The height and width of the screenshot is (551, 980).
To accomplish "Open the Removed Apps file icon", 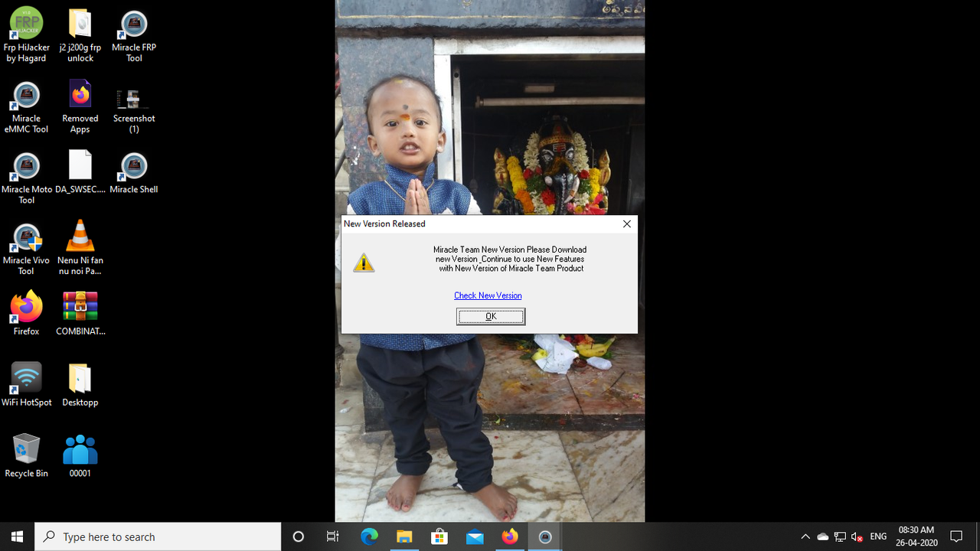I will coord(80,106).
